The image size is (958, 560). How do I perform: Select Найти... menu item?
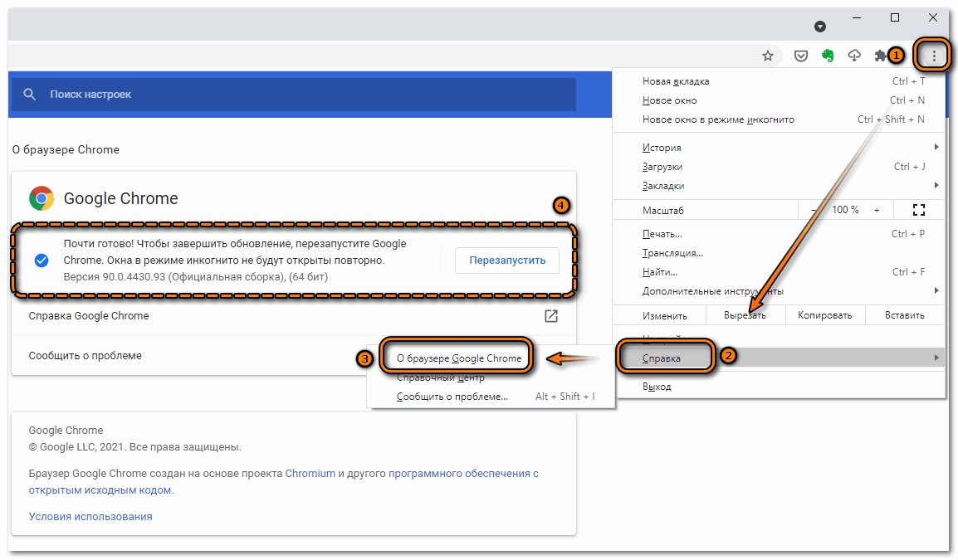[780, 272]
